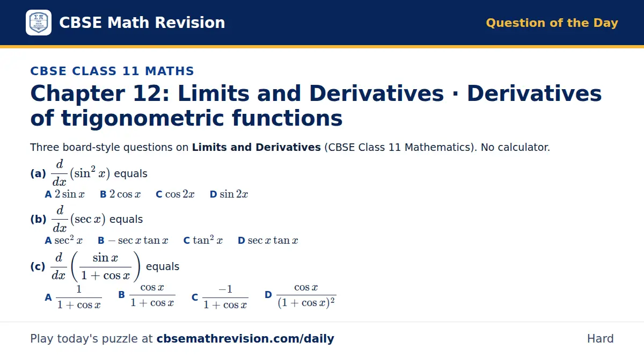Choose option D sin 2x for question (a)
Screen dimensions: 644x356
click(x=229, y=194)
